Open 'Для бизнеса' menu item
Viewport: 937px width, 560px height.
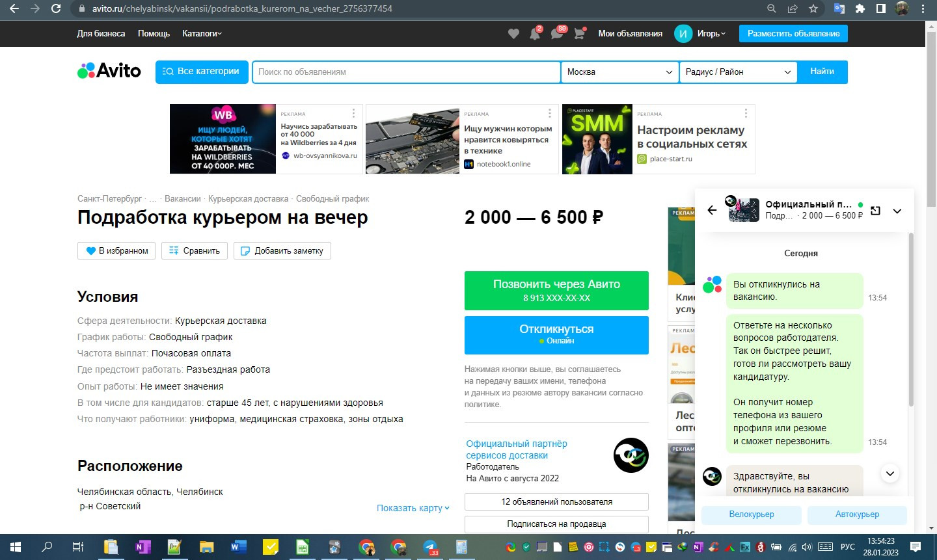(101, 34)
